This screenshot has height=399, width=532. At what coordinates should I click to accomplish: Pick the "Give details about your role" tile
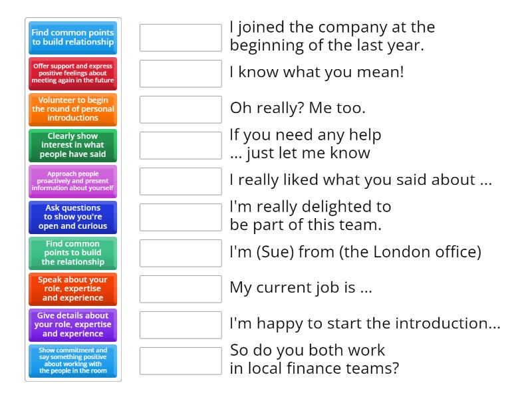click(73, 325)
